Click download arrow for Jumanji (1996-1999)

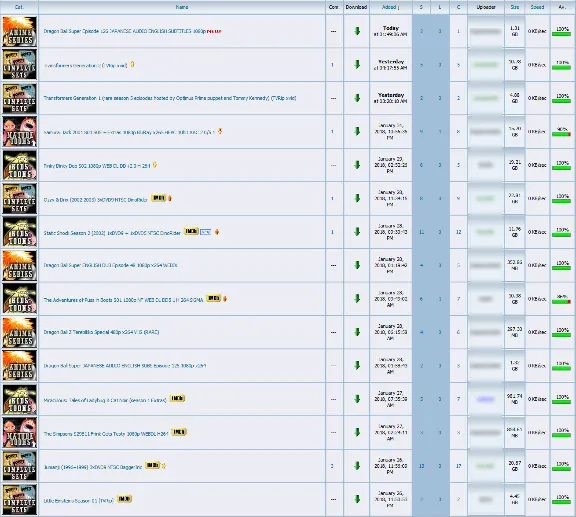click(357, 466)
